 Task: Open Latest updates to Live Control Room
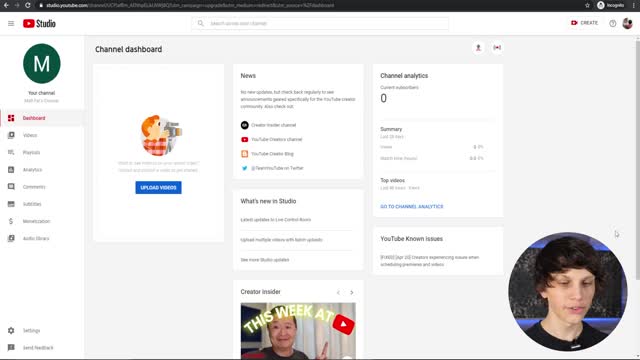[276, 220]
